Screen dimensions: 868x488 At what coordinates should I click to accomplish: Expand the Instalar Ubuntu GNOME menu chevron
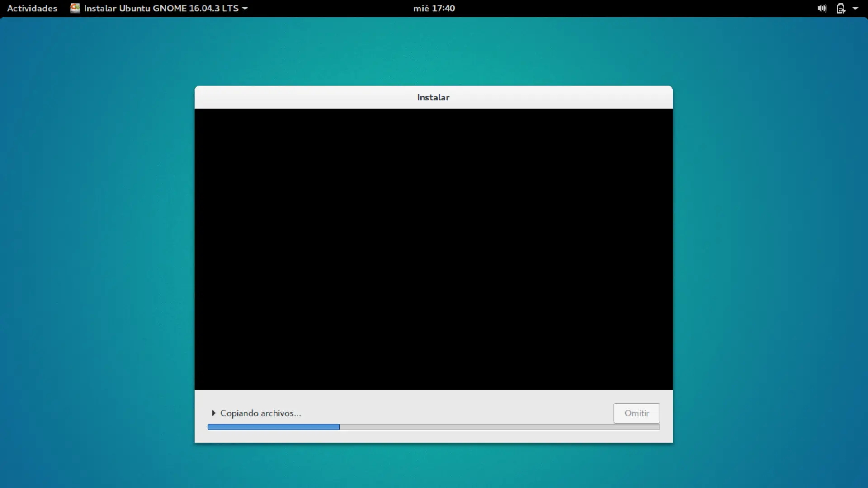click(x=245, y=8)
